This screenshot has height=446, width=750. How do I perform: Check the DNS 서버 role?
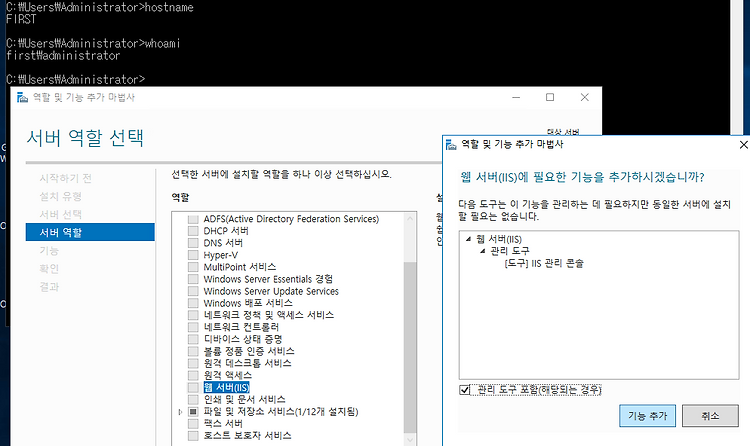tap(193, 243)
